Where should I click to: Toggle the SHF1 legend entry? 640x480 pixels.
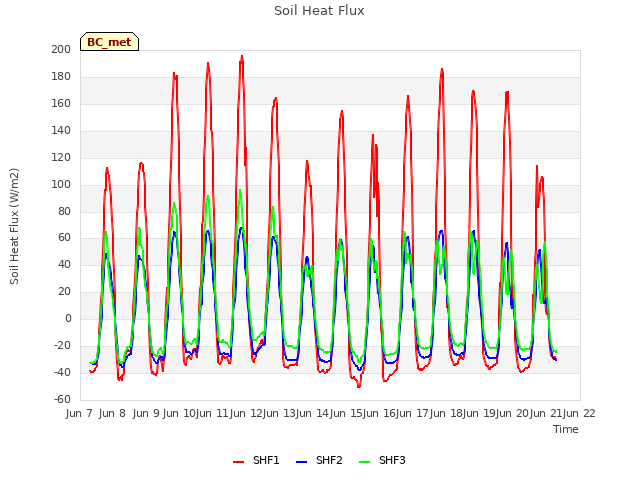(256, 460)
